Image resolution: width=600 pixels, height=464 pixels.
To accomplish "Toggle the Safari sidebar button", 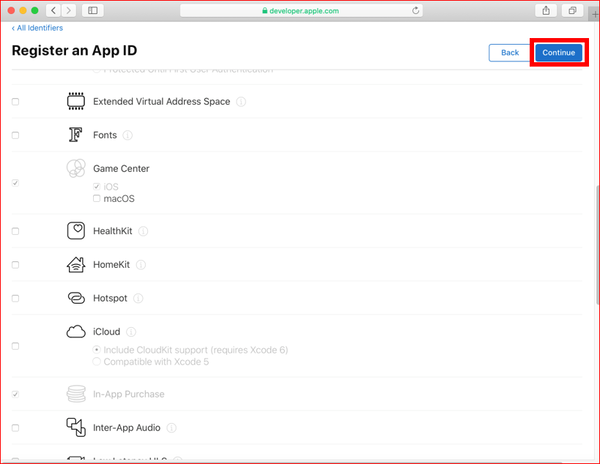I will (x=93, y=10).
